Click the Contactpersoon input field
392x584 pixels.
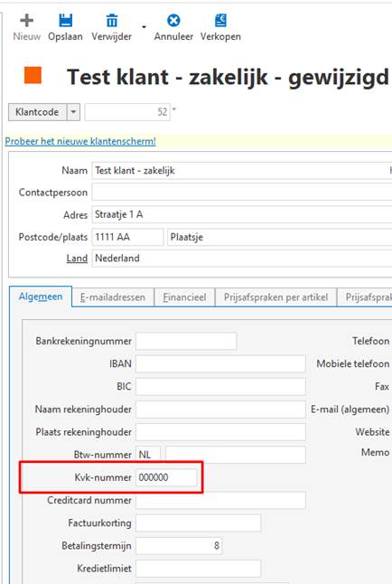tap(242, 193)
